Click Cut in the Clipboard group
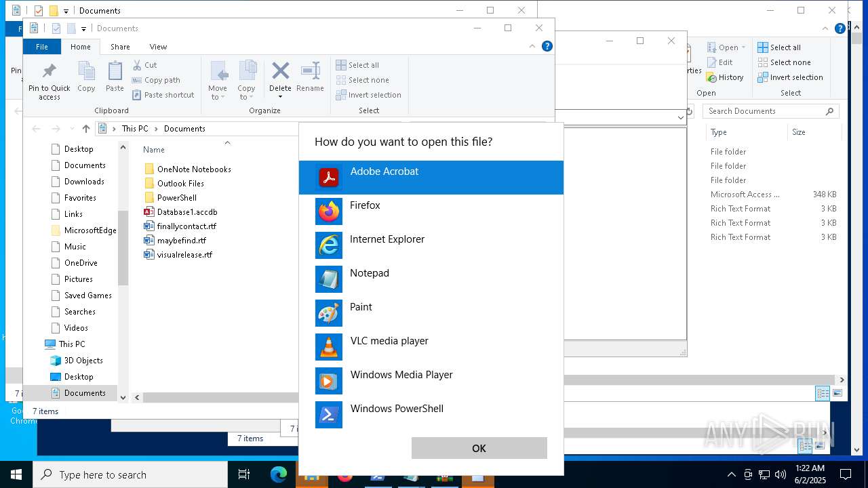 pyautogui.click(x=144, y=65)
